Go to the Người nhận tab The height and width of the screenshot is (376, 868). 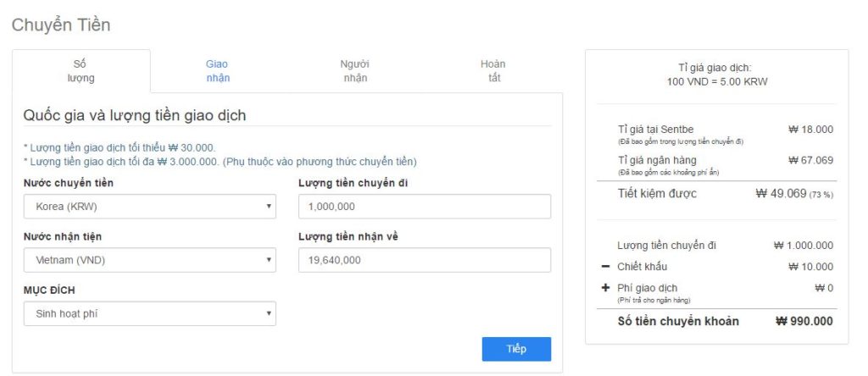[355, 71]
